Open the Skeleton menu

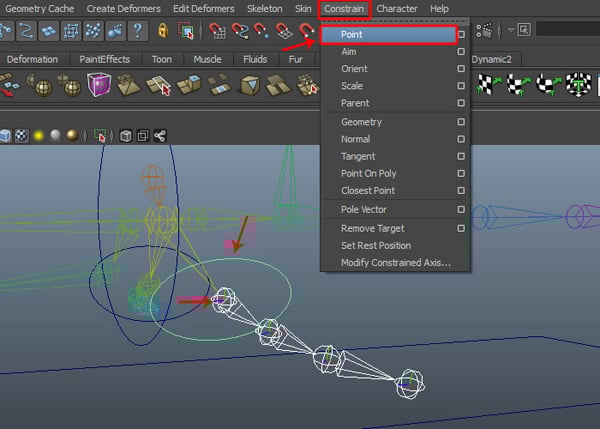pos(264,9)
